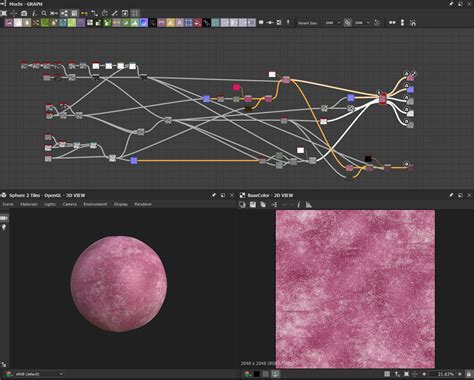The height and width of the screenshot is (380, 474).
Task: Toggle the highlighted square icon next to the share icon
Action: (74, 13)
